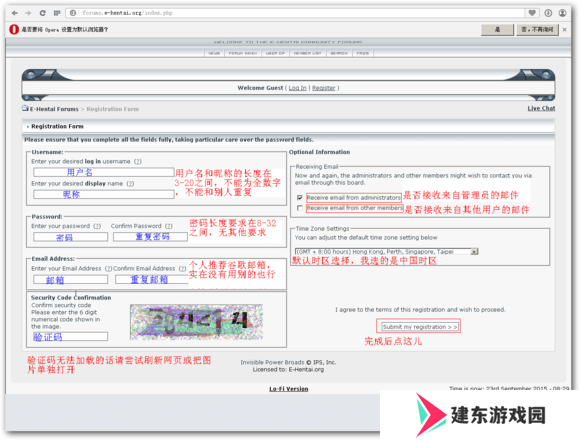Click the help question mark beside display name
The height and width of the screenshot is (440, 580).
click(131, 184)
